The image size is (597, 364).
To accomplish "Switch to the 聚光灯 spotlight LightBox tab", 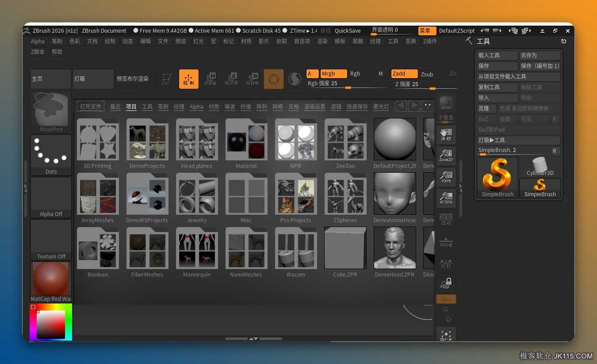I will pos(381,106).
